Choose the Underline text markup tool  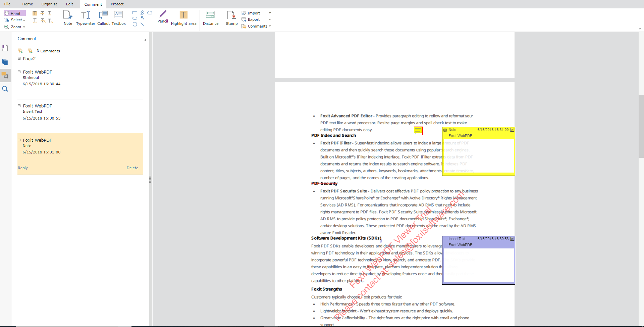tap(50, 13)
